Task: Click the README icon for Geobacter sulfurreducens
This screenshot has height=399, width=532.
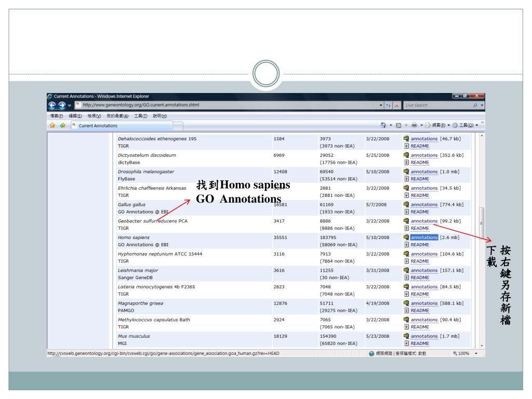Action: [x=406, y=228]
